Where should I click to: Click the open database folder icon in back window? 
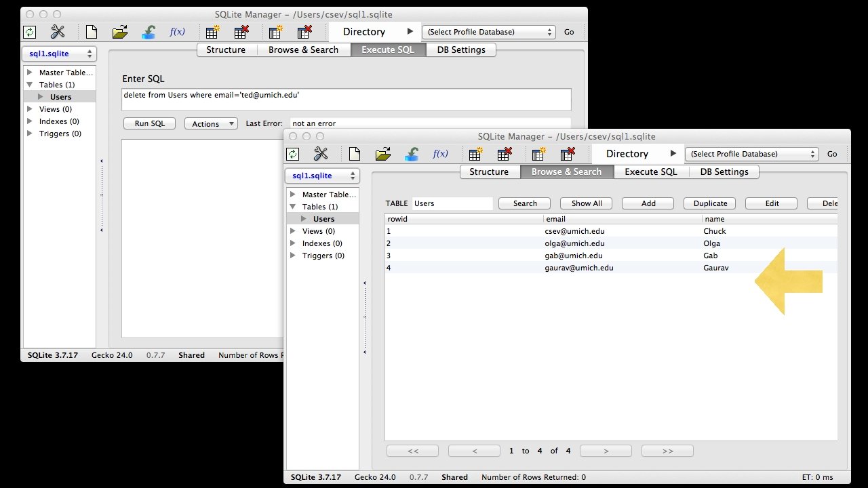[x=120, y=32]
